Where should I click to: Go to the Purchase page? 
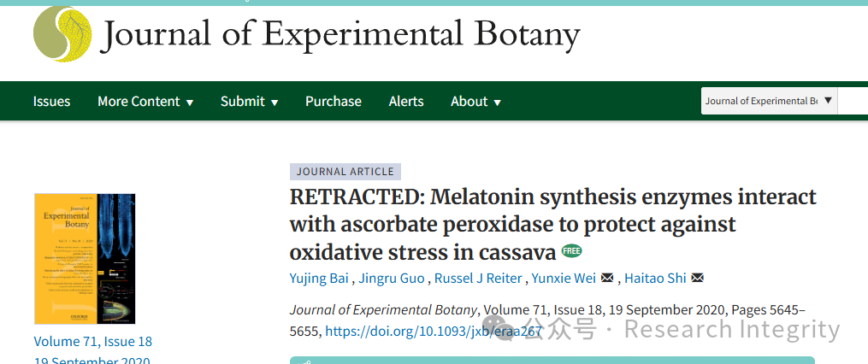pos(334,101)
